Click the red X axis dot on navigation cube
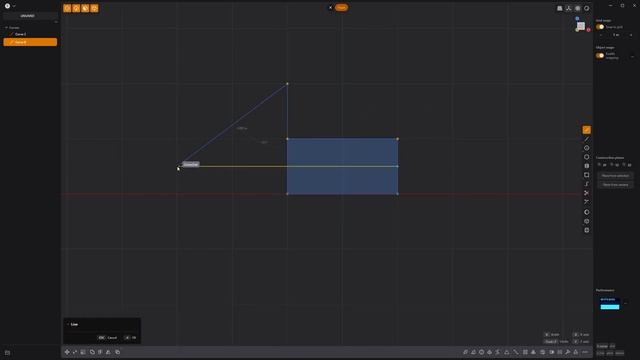Screen dimensions: 640x360 pos(589,30)
